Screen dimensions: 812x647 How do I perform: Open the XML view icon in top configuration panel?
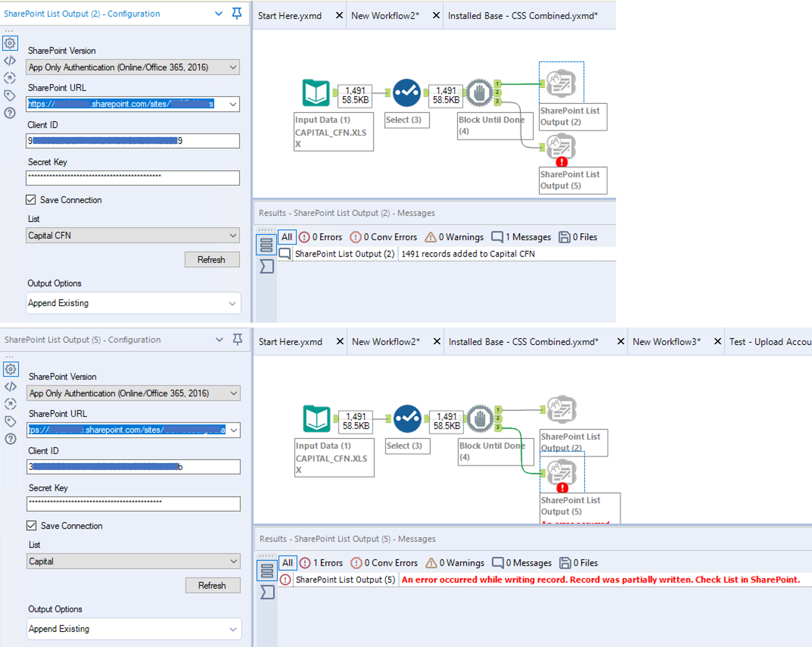(x=10, y=61)
